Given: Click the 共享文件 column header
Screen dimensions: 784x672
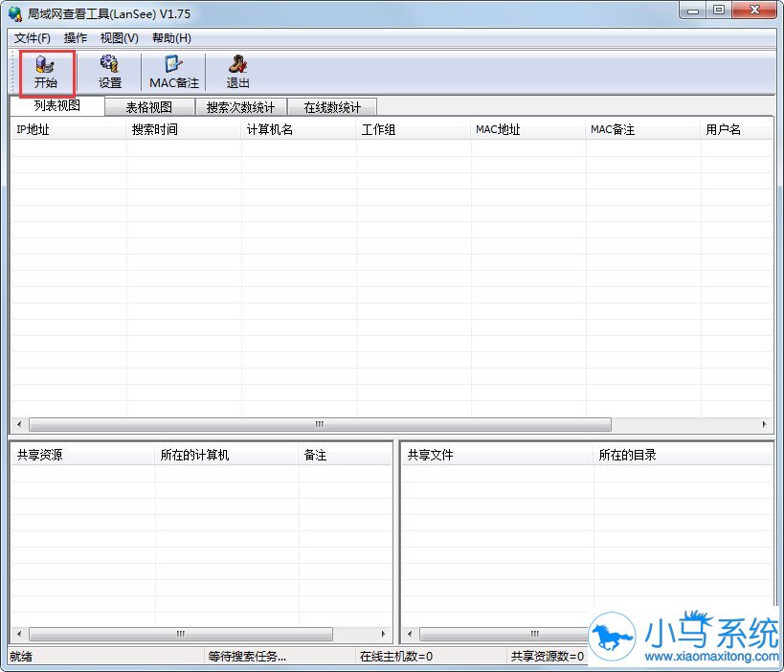Looking at the screenshot, I should (x=498, y=455).
